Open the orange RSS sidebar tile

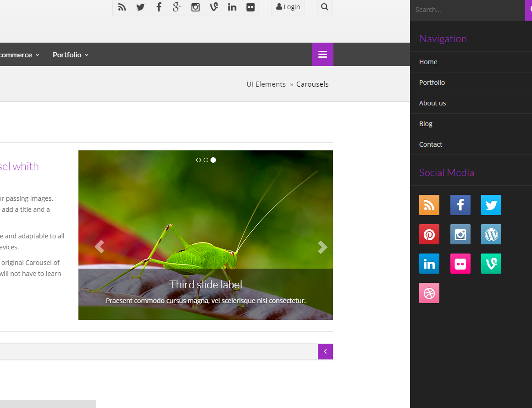(x=429, y=205)
